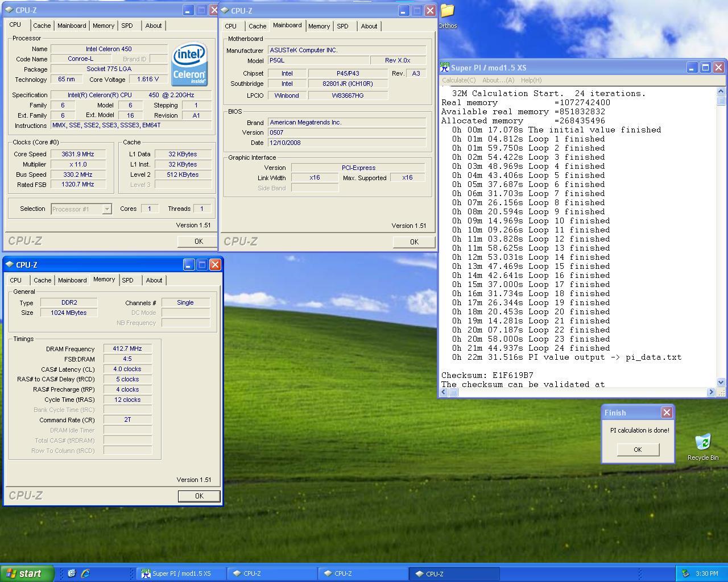Click the DRAM Frequency 412.7 MHz field
The width and height of the screenshot is (728, 582).
tap(127, 349)
